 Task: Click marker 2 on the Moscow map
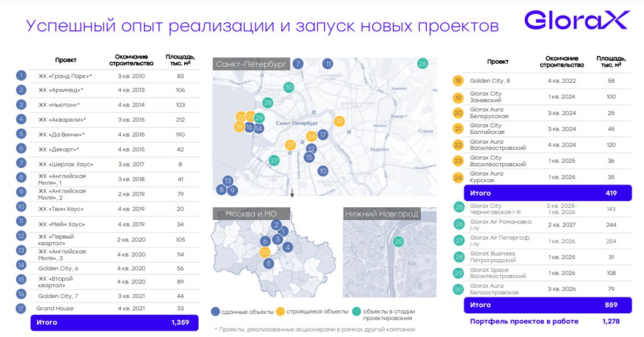coord(276,225)
